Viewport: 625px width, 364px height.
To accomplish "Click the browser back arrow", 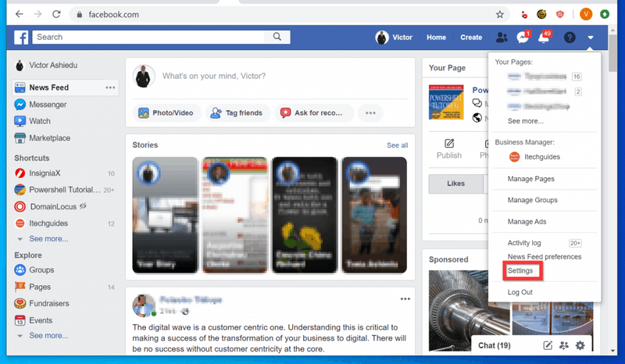I will click(19, 14).
